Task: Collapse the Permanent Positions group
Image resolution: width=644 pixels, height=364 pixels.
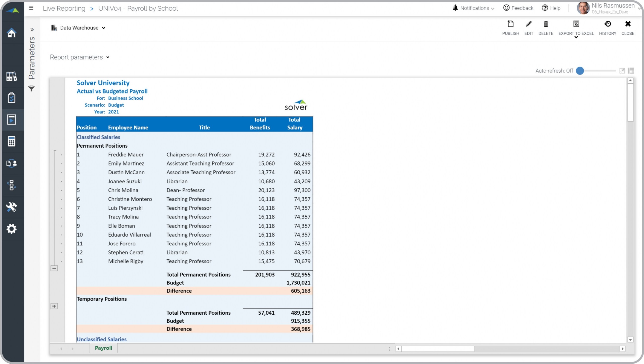Action: 54,268
